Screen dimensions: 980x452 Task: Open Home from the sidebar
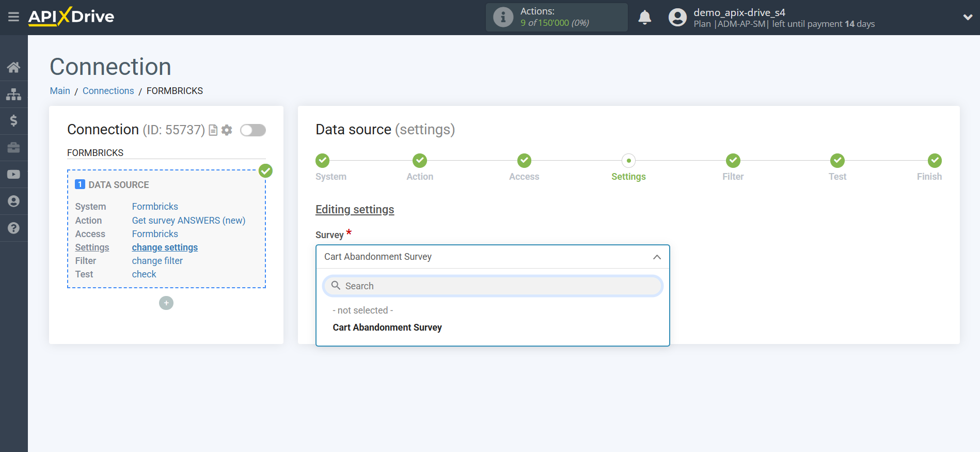click(x=13, y=67)
